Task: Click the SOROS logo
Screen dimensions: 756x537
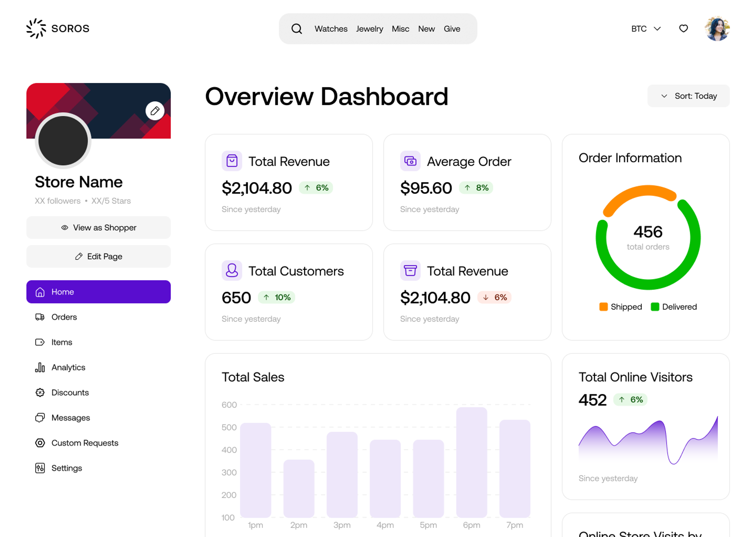Action: click(58, 28)
